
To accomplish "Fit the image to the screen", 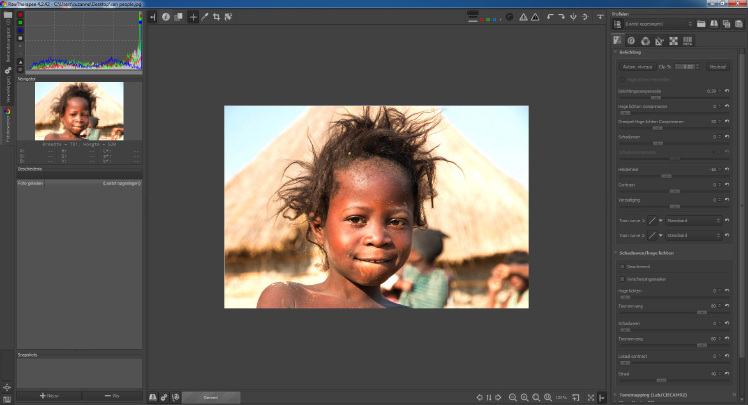I will click(536, 397).
